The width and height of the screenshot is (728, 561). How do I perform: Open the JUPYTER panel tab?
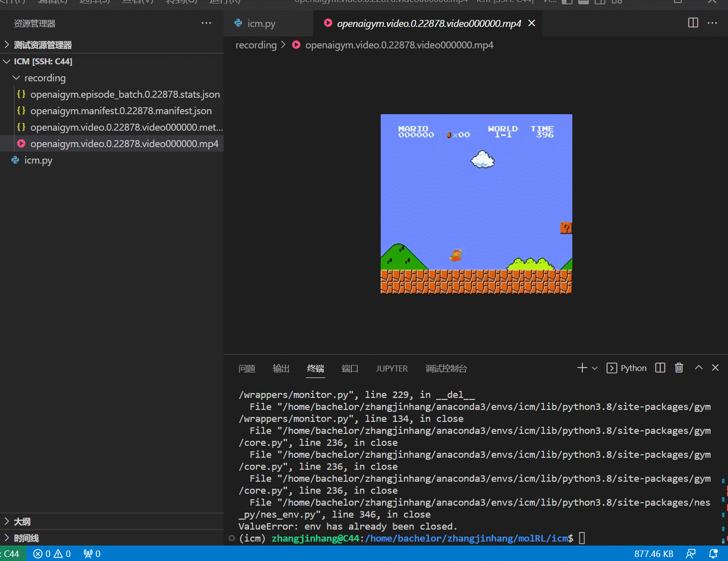[x=392, y=369]
